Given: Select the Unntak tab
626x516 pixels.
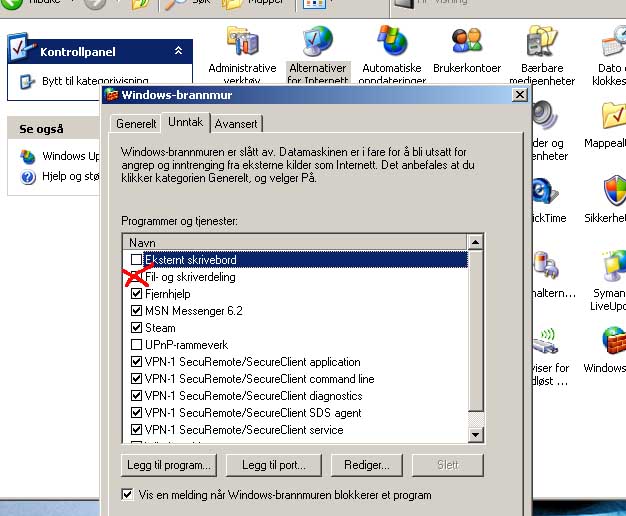Looking at the screenshot, I should pos(185,122).
